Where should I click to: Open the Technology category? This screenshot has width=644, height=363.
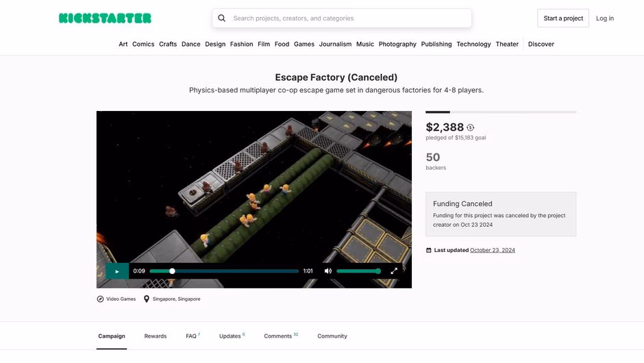pyautogui.click(x=473, y=44)
